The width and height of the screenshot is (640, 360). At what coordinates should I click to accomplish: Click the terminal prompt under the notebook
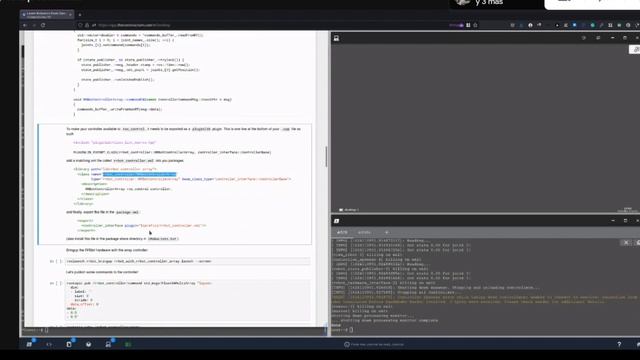pyautogui.click(x=35, y=330)
